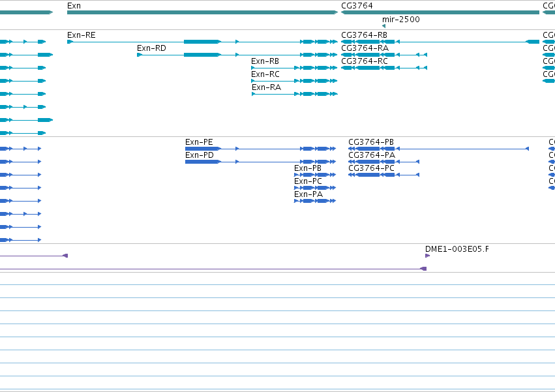
Task: Click the Exn-RC label
Action: click(x=265, y=74)
